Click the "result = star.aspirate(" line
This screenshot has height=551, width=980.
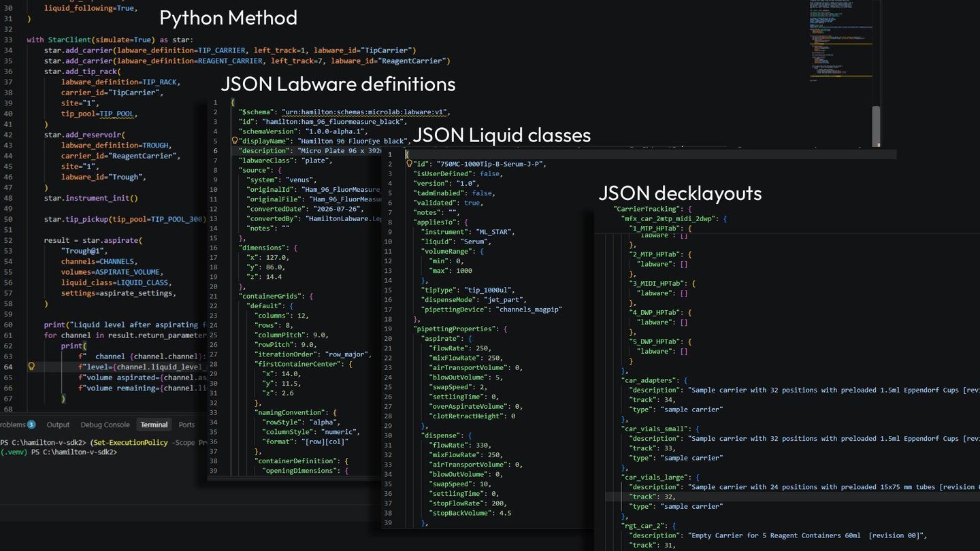(x=94, y=240)
